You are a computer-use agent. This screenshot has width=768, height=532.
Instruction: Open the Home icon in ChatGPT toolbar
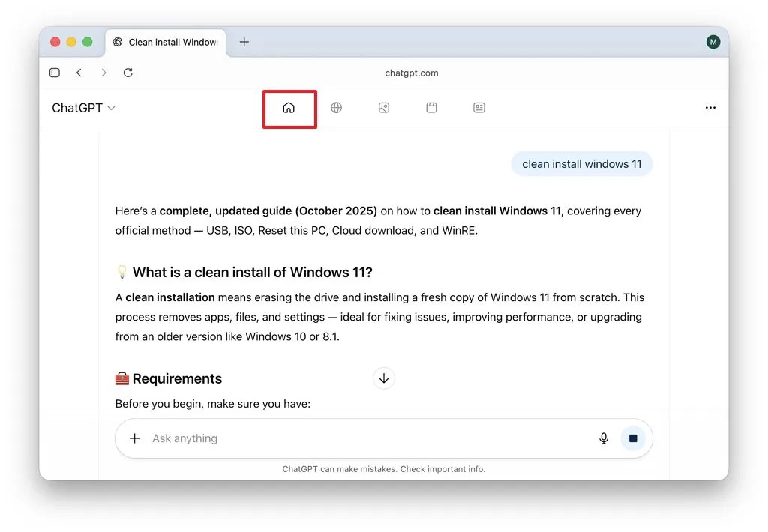289,108
